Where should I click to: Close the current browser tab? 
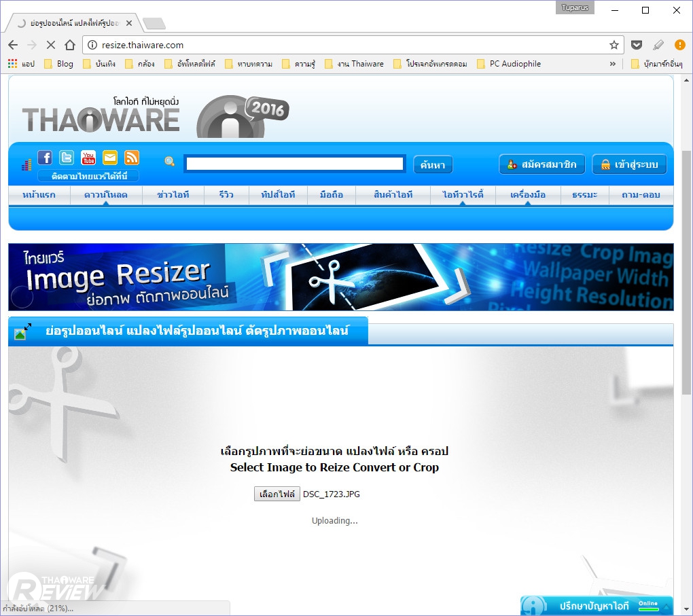tap(129, 23)
